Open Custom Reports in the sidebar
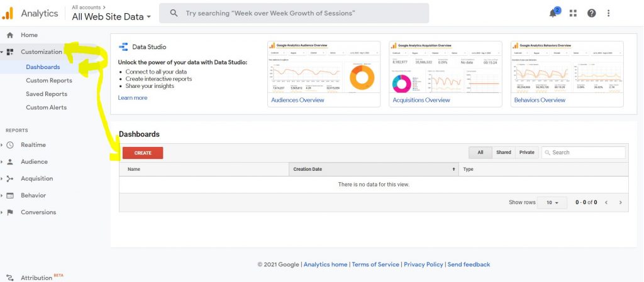The height and width of the screenshot is (282, 644). pyautogui.click(x=49, y=81)
